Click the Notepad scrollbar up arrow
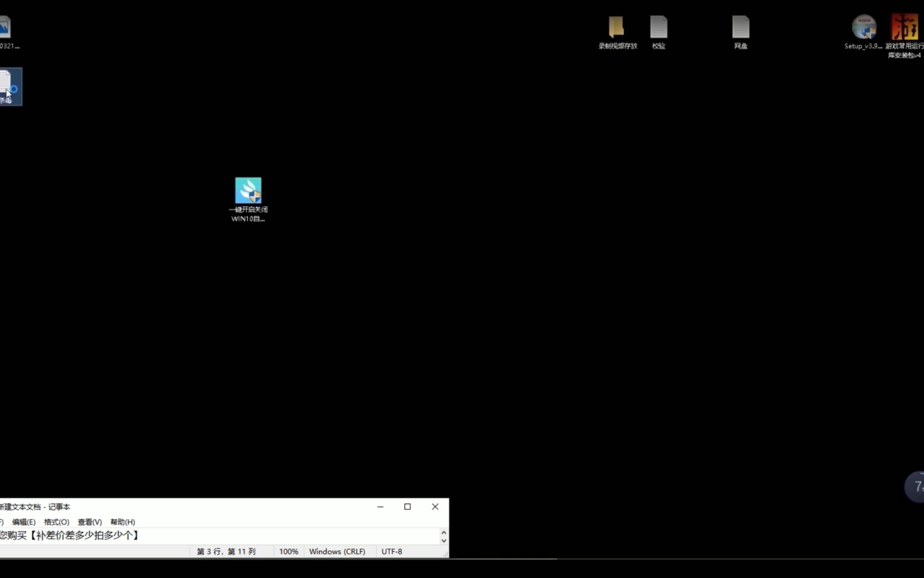The width and height of the screenshot is (924, 578). click(444, 533)
